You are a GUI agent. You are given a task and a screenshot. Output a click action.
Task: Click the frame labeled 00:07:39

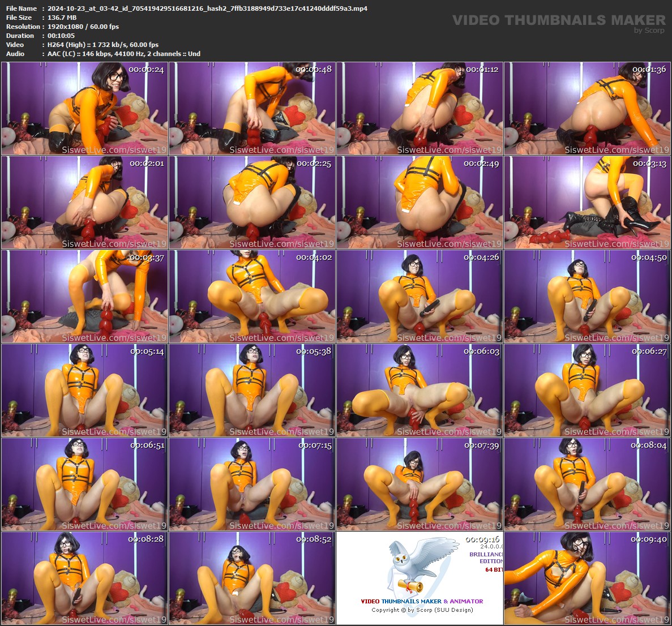[x=420, y=484]
